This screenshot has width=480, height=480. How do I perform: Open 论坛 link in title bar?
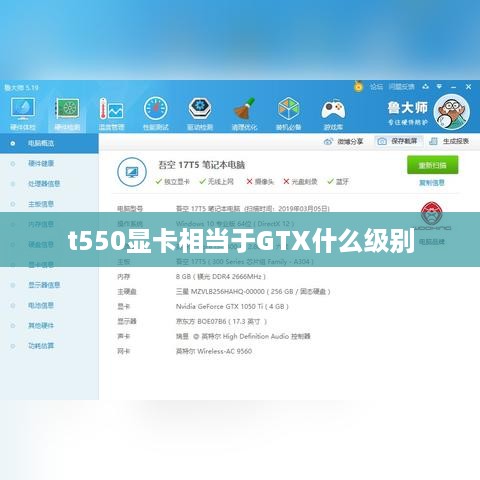(x=376, y=87)
